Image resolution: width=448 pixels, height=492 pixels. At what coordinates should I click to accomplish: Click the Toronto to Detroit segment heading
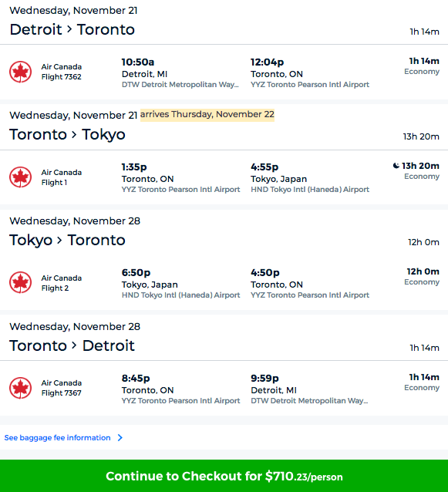click(x=72, y=345)
